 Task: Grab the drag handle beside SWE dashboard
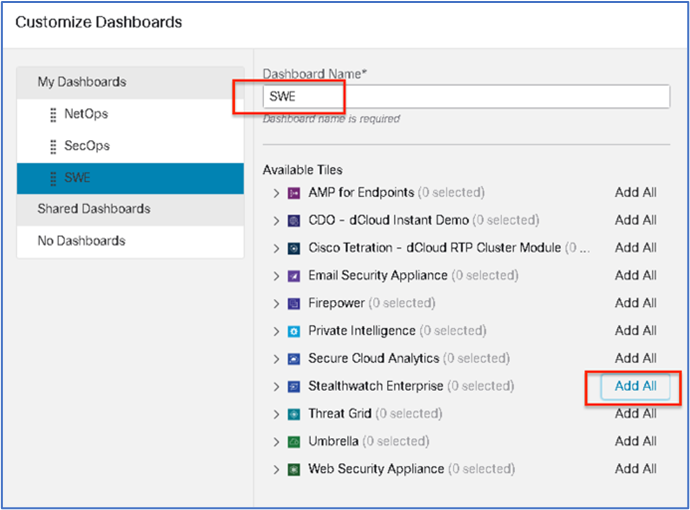point(53,179)
